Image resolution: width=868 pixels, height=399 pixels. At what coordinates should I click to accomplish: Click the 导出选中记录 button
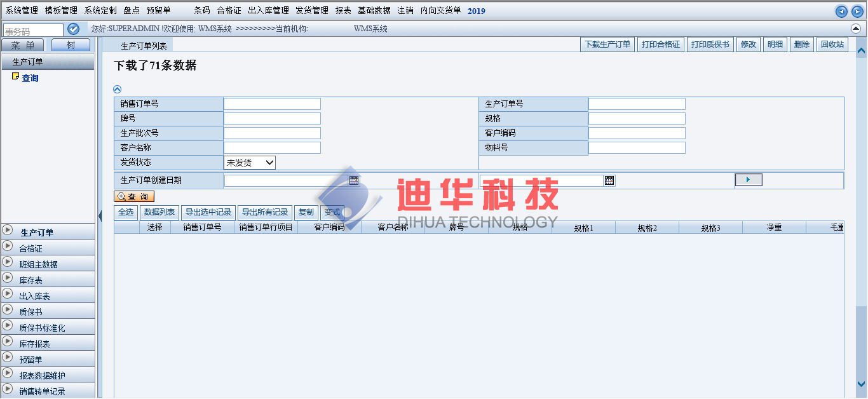point(208,212)
